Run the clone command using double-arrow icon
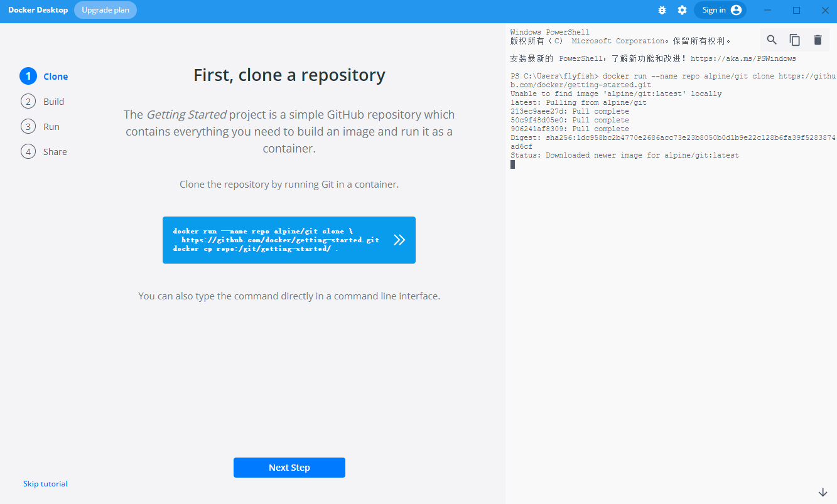Viewport: 837px width, 504px height. point(399,240)
